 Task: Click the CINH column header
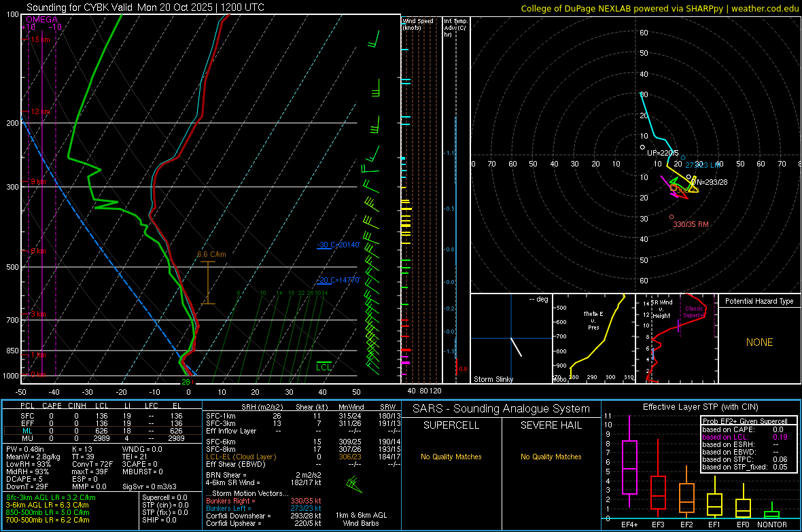[77, 406]
